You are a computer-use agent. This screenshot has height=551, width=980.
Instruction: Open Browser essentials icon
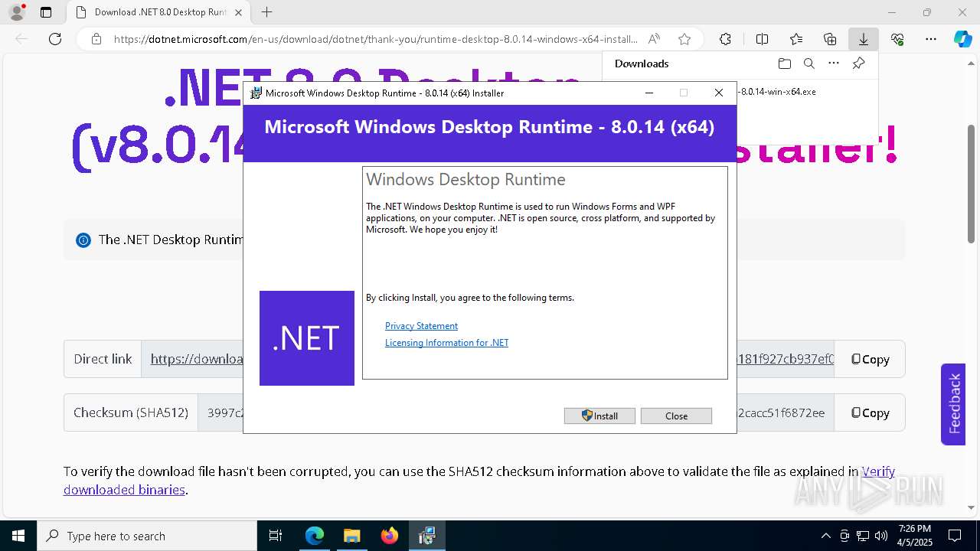(897, 39)
